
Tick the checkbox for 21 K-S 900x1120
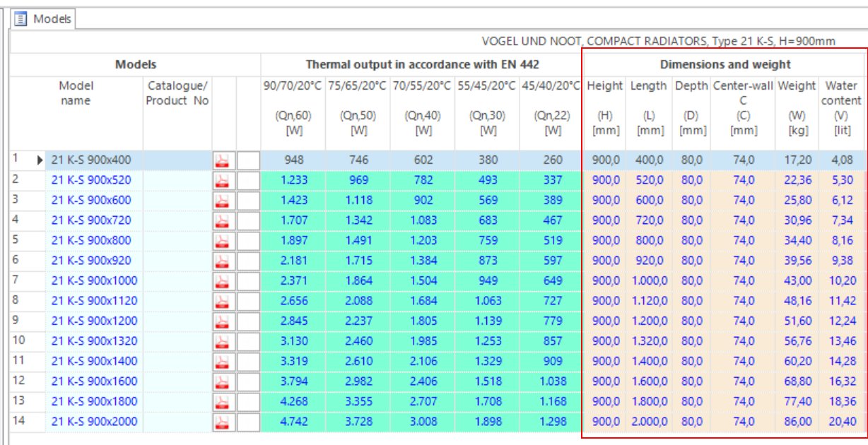[248, 301]
